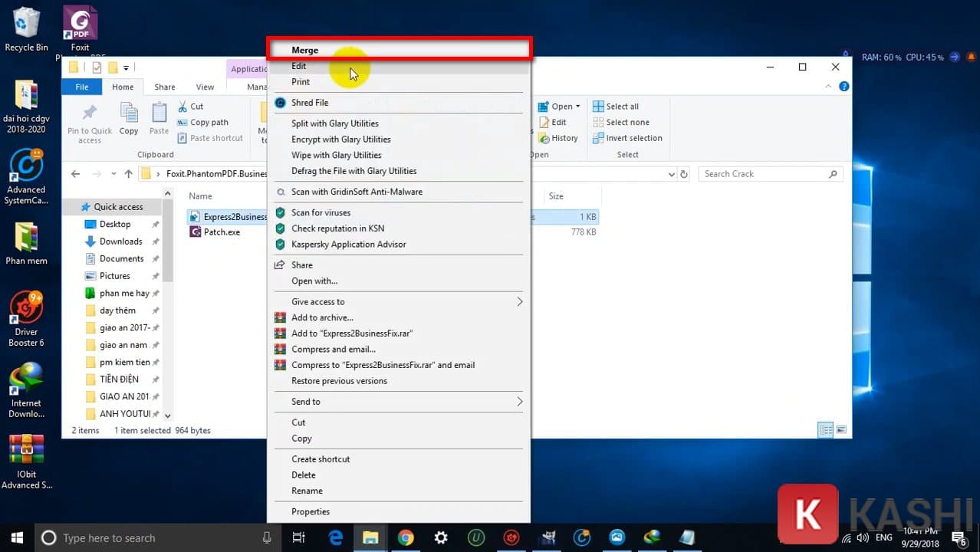Click Select all in the ribbon
Screen dimensions: 980x552
[x=622, y=107]
